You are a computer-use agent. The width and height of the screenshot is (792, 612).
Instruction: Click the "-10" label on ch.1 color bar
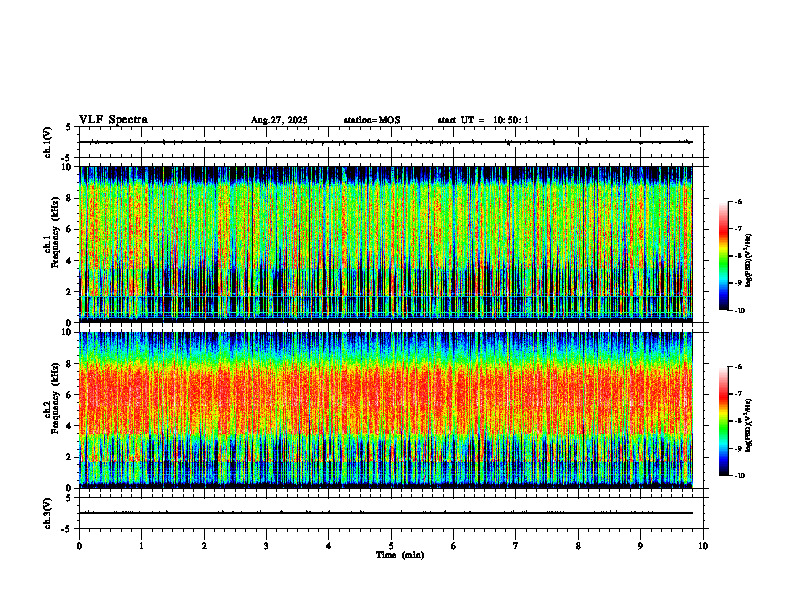pos(740,311)
